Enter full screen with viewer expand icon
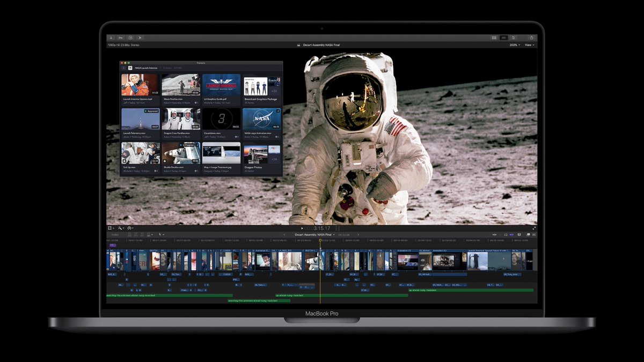This screenshot has width=644, height=362. point(534,228)
